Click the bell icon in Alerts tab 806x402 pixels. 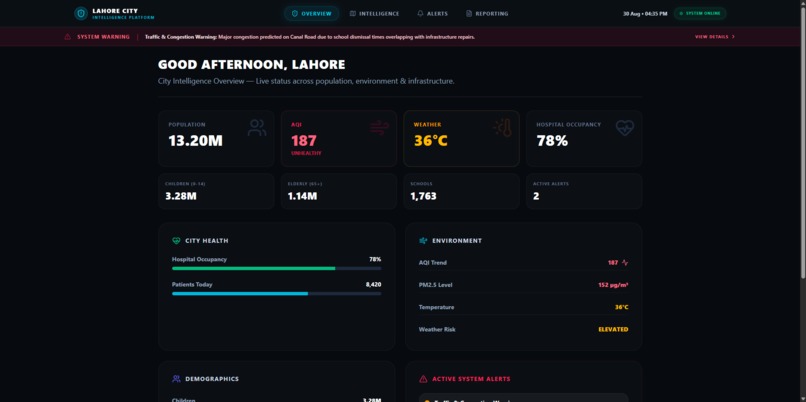(x=420, y=13)
